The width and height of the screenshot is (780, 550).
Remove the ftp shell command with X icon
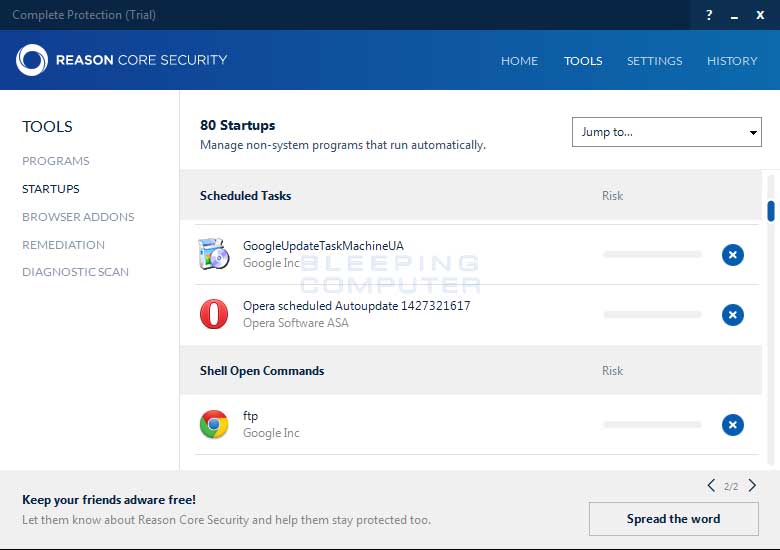coord(733,425)
